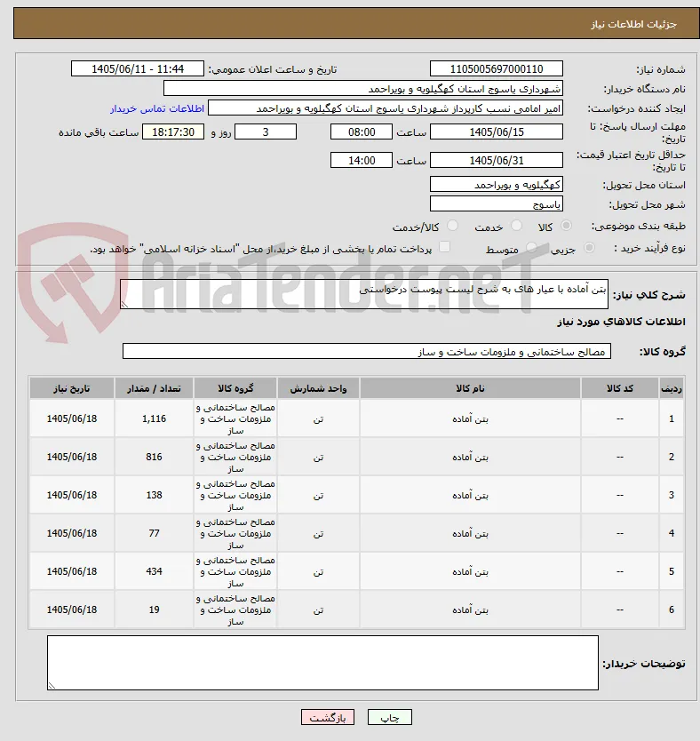The width and height of the screenshot is (700, 741).
Task: Click the request creator field امیر امامی نسب
Action: tap(386, 108)
